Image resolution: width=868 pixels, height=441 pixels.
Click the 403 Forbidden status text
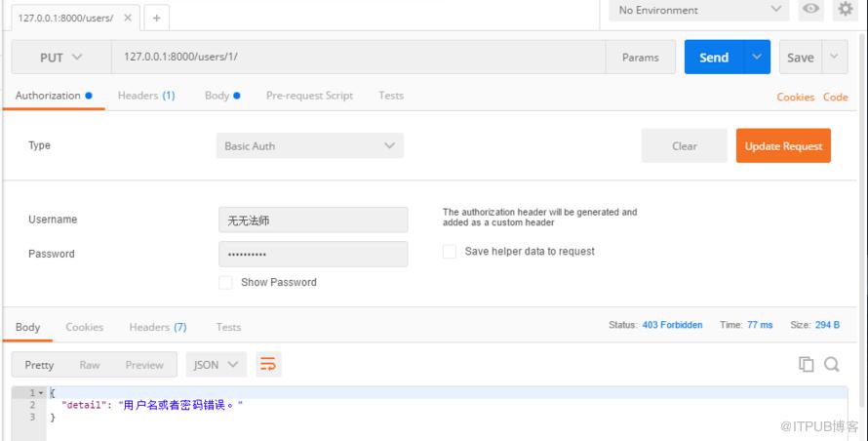(672, 325)
